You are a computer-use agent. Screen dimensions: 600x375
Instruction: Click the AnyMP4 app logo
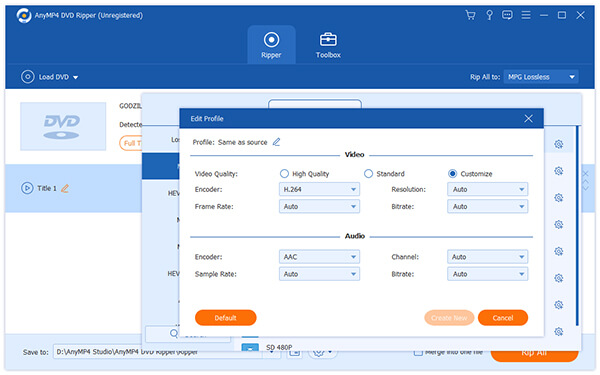tap(24, 16)
